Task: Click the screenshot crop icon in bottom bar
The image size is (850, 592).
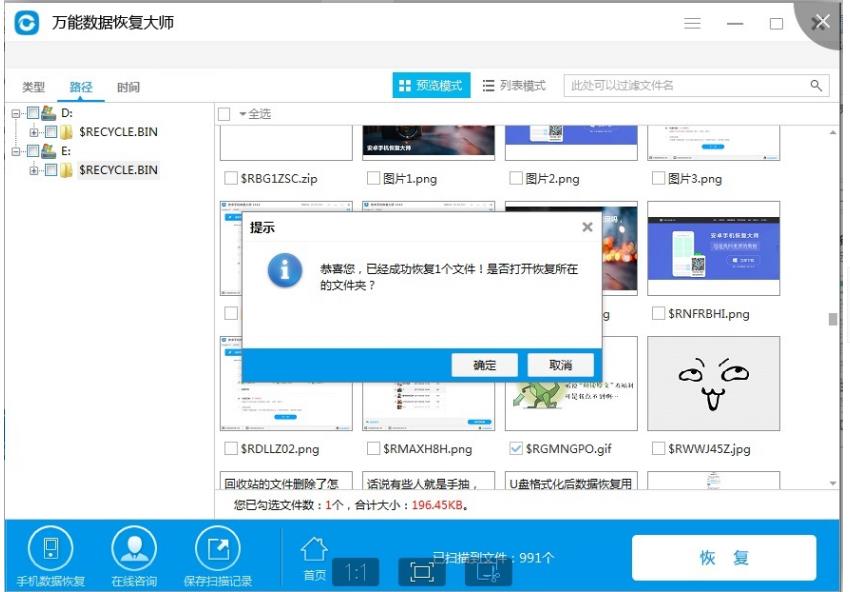Action: (x=489, y=570)
